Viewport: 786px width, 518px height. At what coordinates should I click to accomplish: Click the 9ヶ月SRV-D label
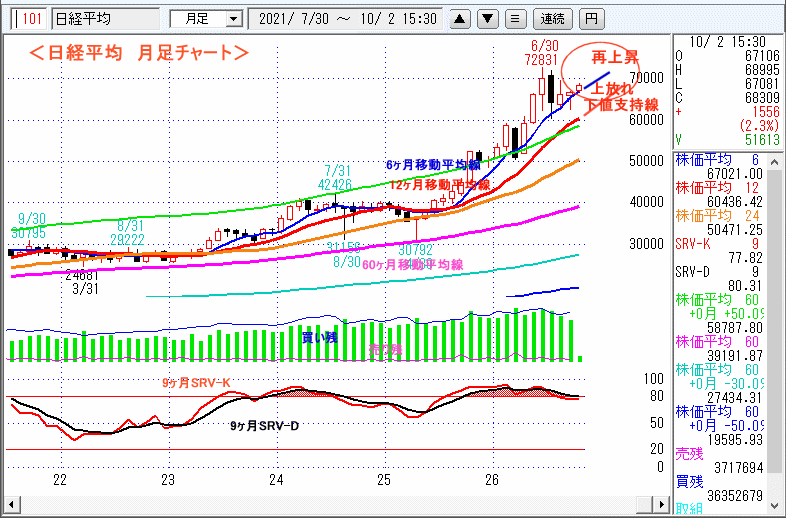264,426
